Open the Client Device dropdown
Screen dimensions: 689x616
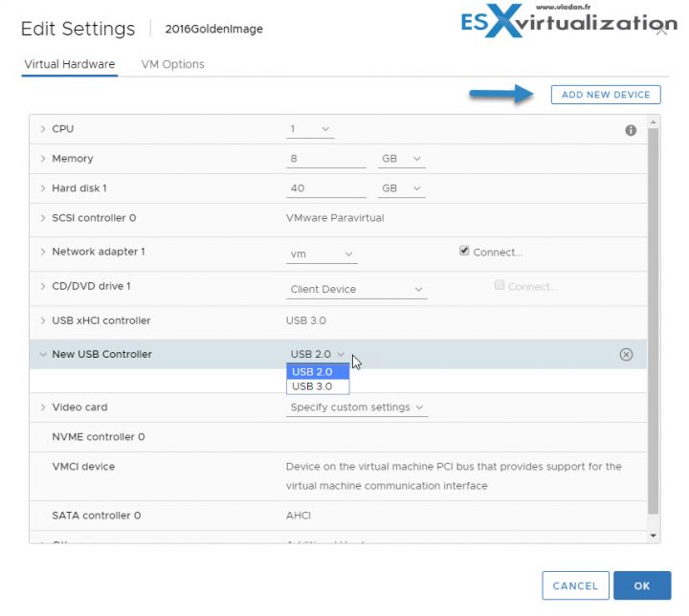(x=356, y=289)
